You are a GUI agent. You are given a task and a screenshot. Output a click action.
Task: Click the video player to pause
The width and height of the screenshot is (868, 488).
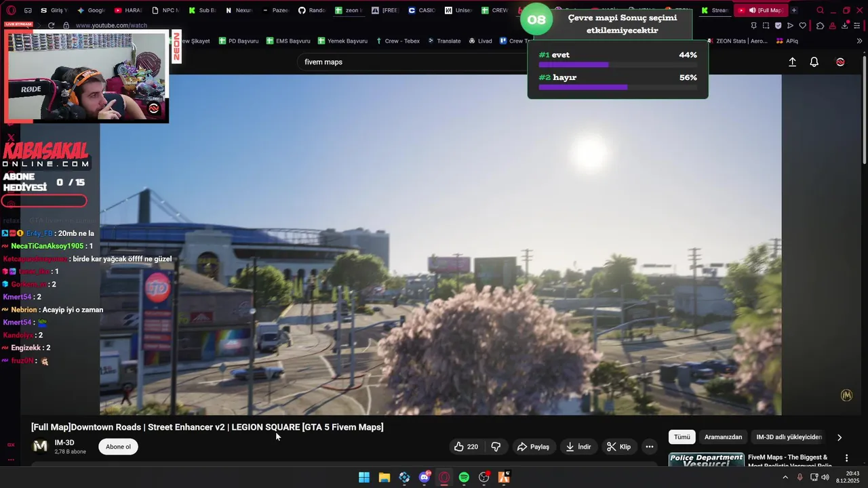click(441, 244)
